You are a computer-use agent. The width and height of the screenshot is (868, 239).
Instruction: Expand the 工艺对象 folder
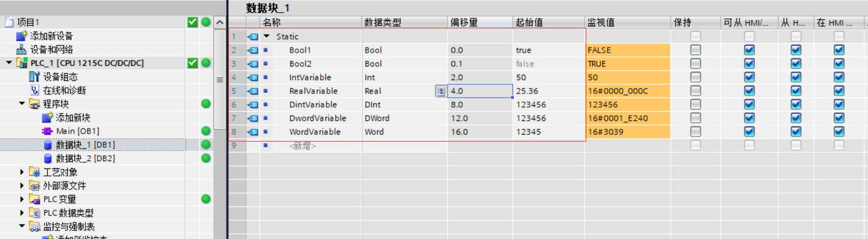click(22, 172)
